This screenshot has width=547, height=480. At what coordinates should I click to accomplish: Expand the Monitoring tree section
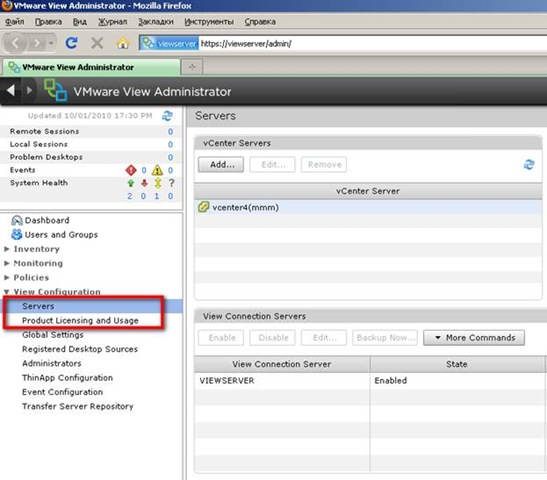coord(7,263)
